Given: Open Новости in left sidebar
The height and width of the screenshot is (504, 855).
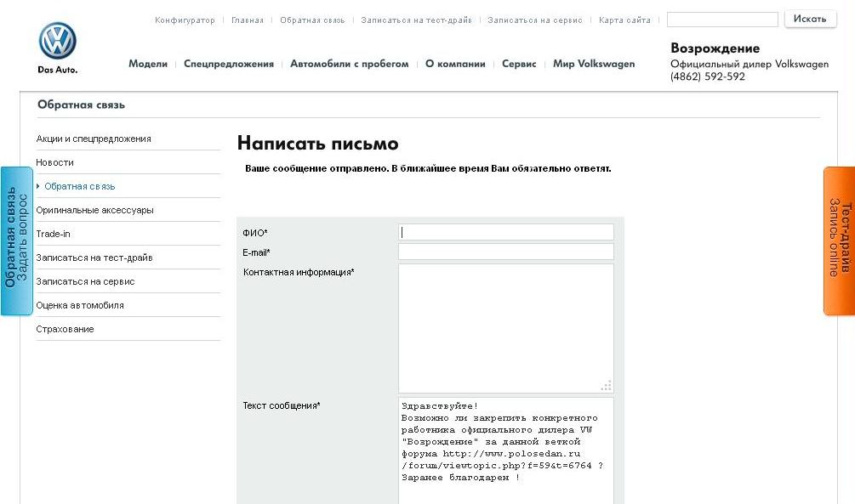Looking at the screenshot, I should tap(55, 162).
